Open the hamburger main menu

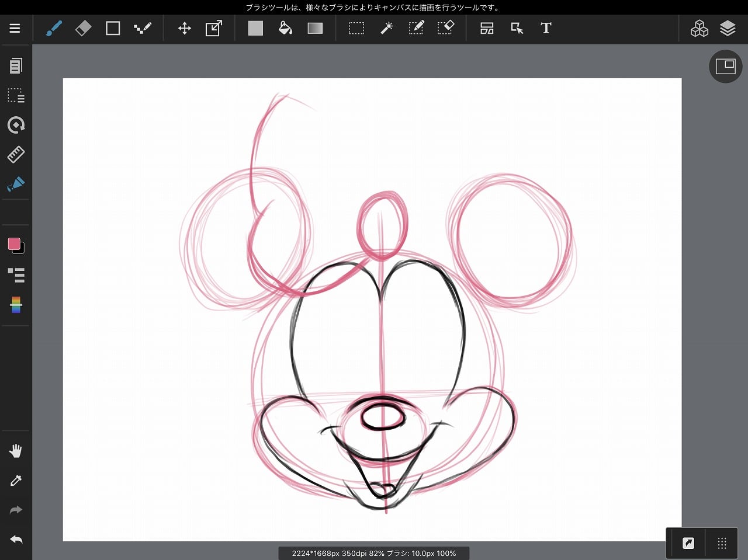coord(15,28)
